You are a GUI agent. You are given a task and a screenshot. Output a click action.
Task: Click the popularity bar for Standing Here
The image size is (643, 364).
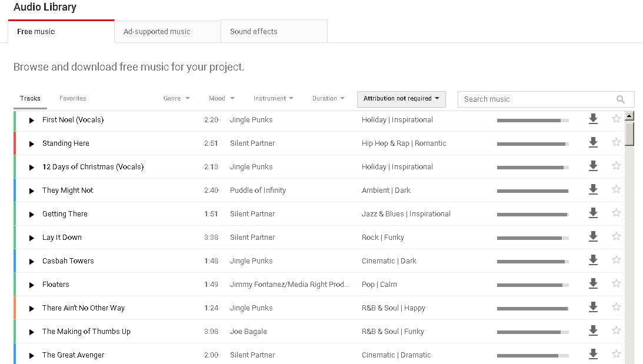532,142
